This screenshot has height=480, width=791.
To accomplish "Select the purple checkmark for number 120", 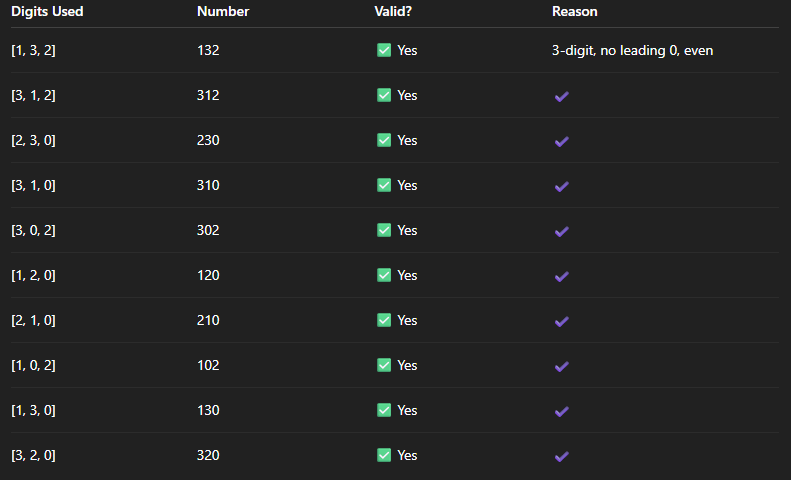I will (x=561, y=276).
